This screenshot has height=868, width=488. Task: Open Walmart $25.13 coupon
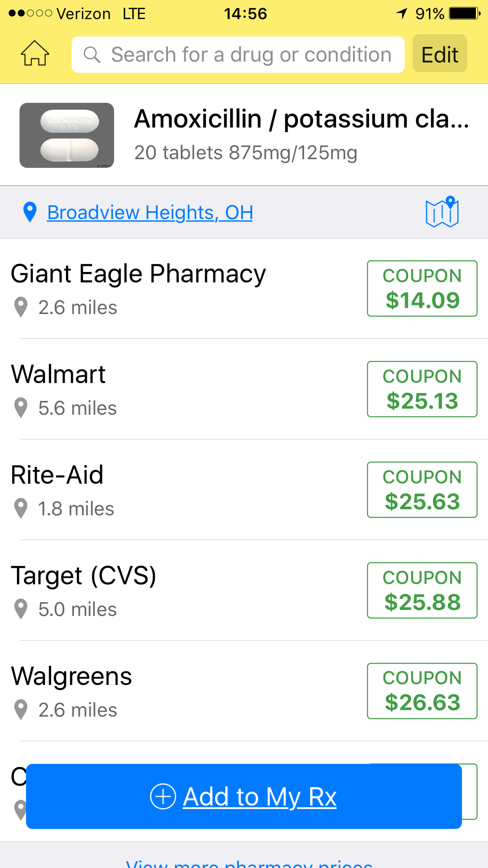pos(422,389)
